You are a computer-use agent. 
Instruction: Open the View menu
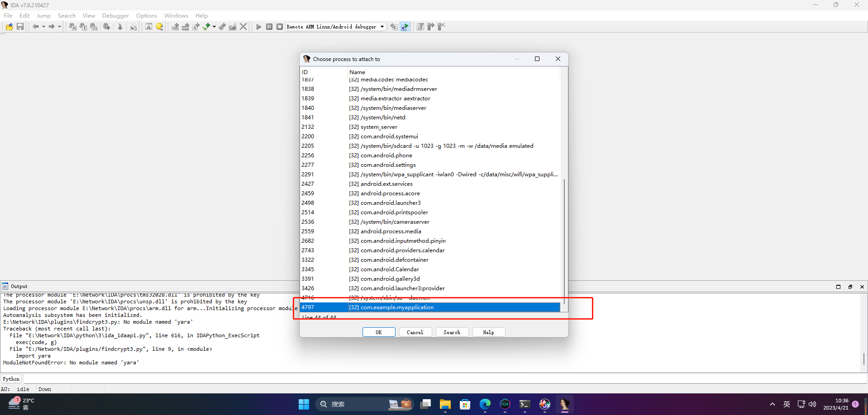89,15
